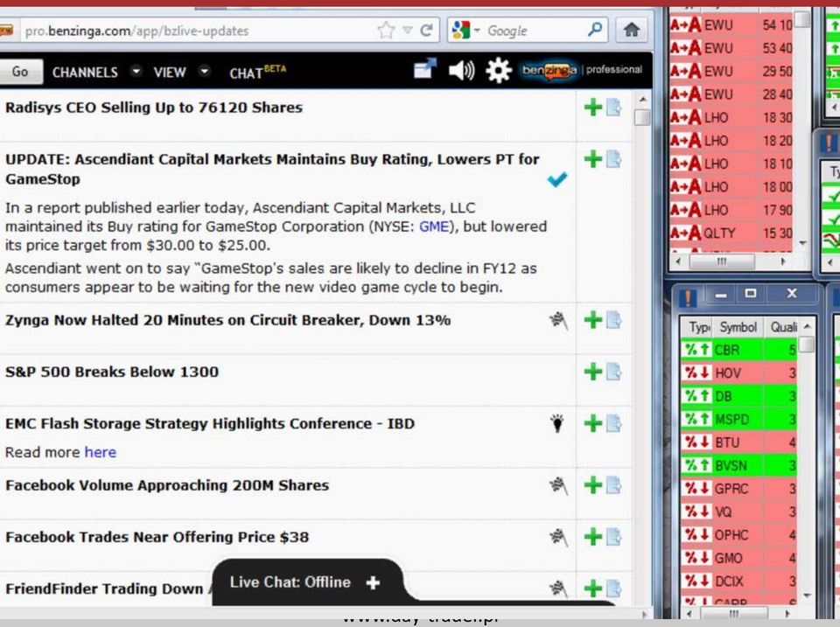The width and height of the screenshot is (840, 627).
Task: Open document icon for Zynga halted story
Action: click(x=614, y=320)
